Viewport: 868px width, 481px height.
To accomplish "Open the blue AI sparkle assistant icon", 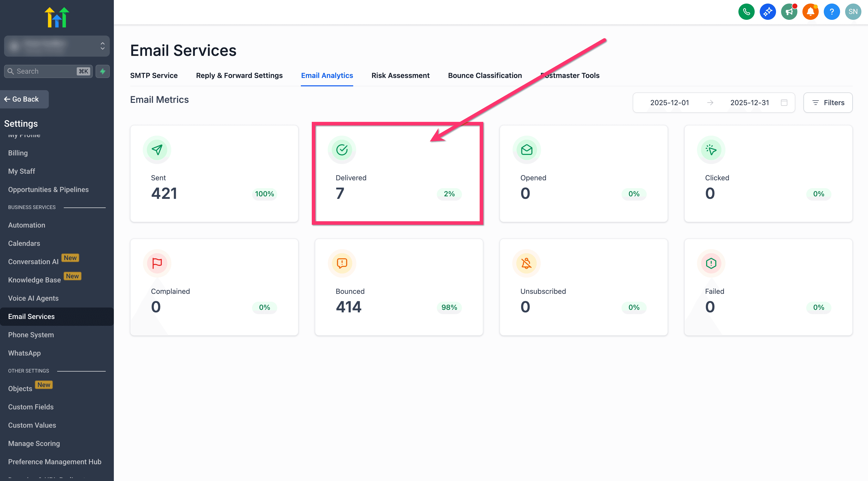I will point(768,12).
